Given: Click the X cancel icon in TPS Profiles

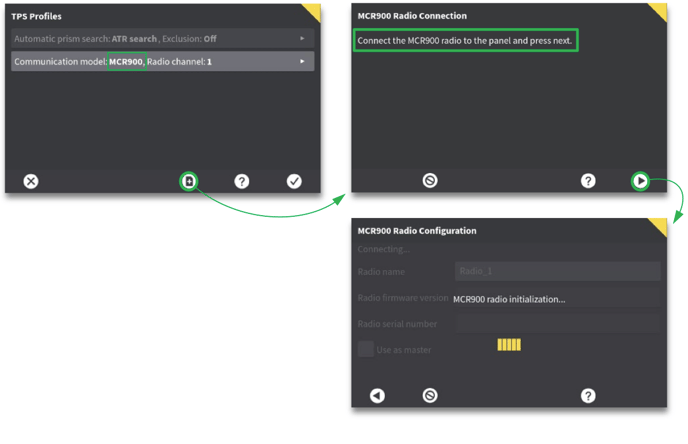Looking at the screenshot, I should [31, 181].
